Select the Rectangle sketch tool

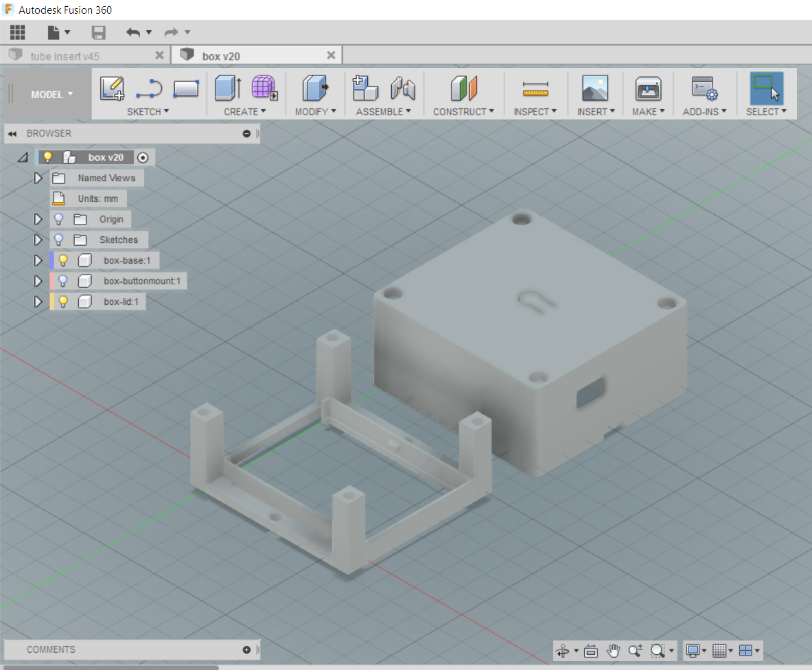pos(186,89)
